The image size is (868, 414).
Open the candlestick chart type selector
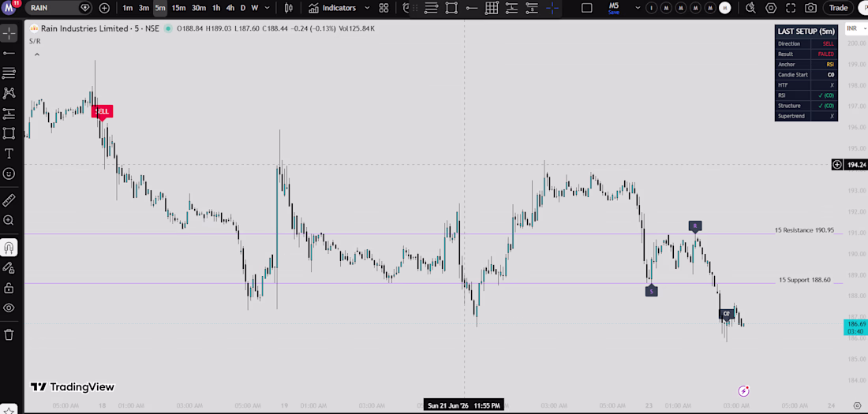coord(288,8)
